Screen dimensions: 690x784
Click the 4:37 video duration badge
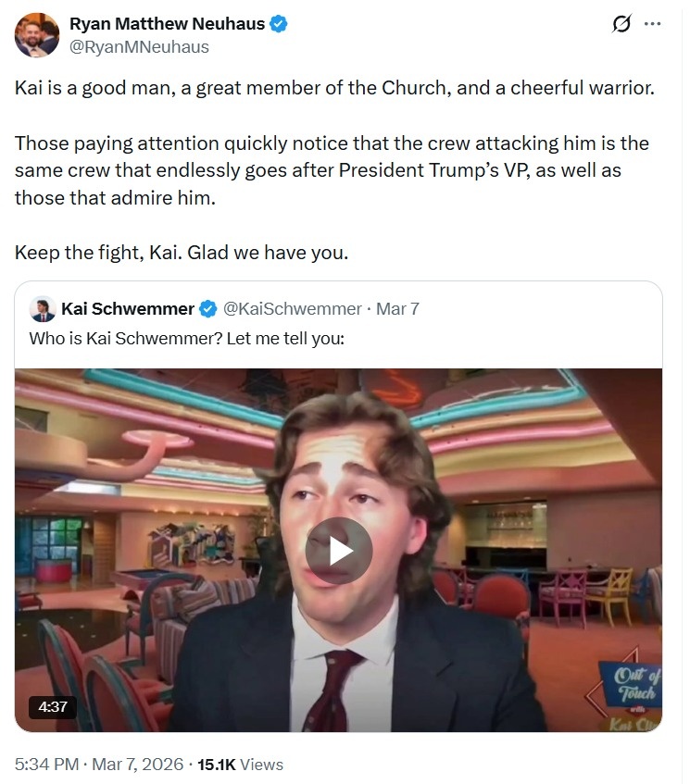pyautogui.click(x=53, y=706)
